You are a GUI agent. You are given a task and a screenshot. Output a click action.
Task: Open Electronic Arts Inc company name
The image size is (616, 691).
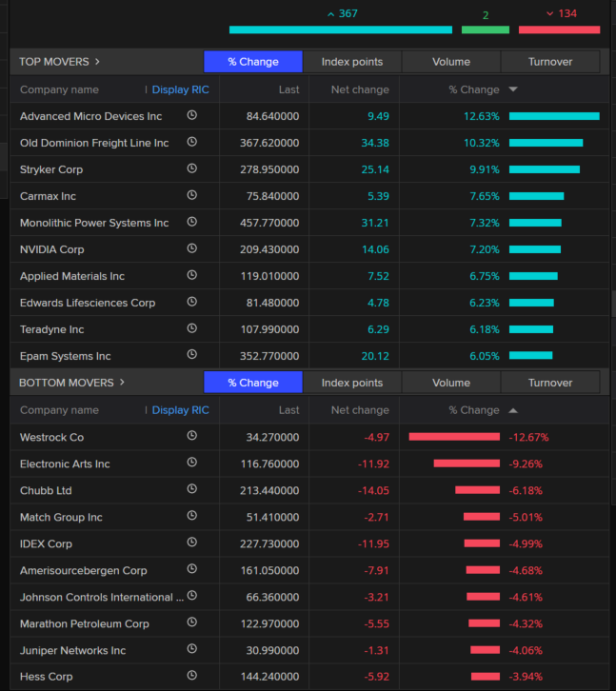pyautogui.click(x=65, y=464)
